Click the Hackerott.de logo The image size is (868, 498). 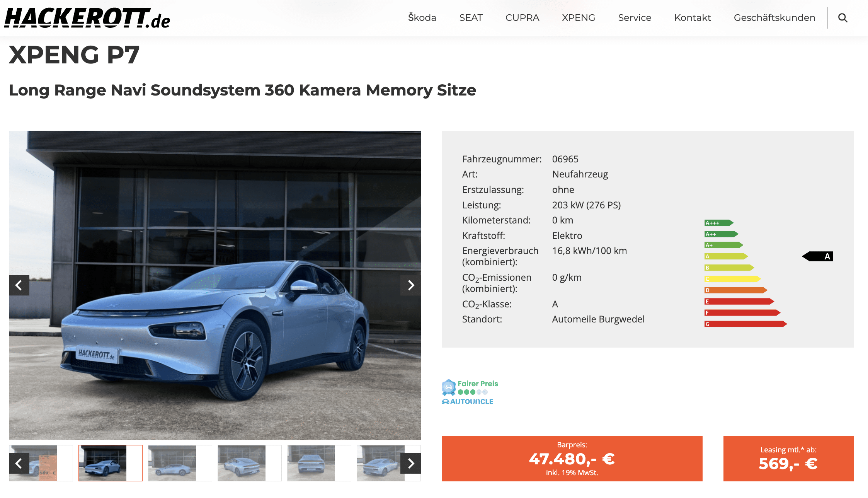point(87,18)
